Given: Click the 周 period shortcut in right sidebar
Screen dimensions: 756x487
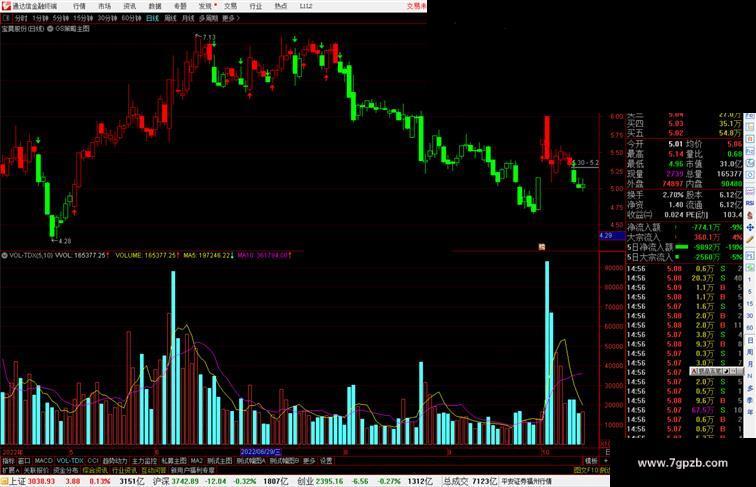Looking at the screenshot, I should click(x=750, y=352).
